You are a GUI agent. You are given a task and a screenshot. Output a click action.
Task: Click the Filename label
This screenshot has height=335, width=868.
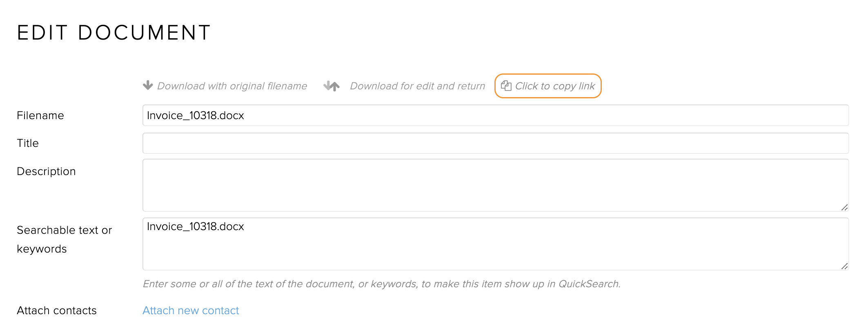[40, 115]
